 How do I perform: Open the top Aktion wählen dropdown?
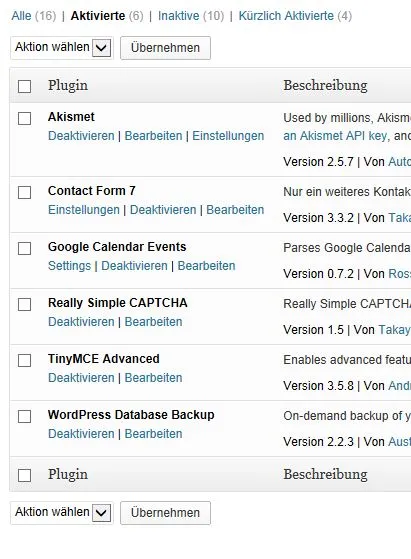[62, 47]
